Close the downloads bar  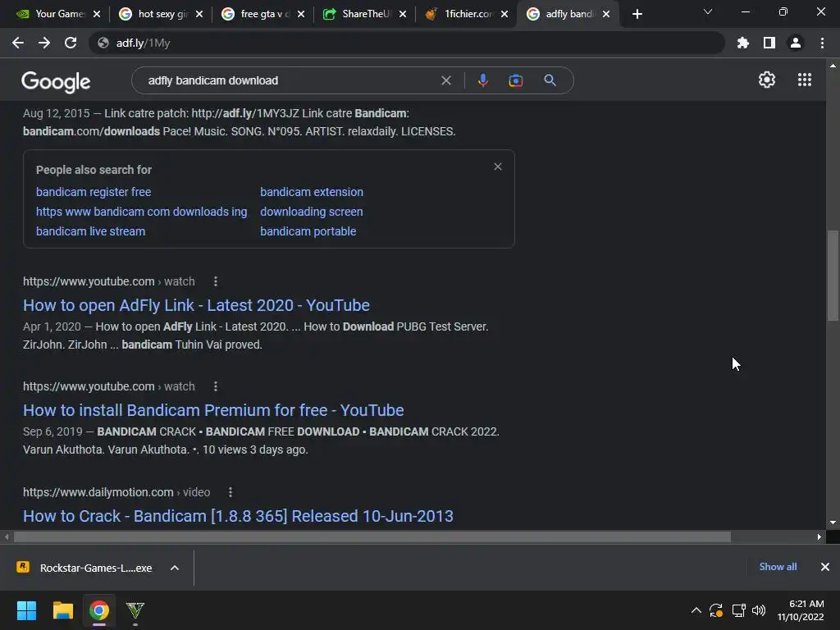click(x=825, y=567)
